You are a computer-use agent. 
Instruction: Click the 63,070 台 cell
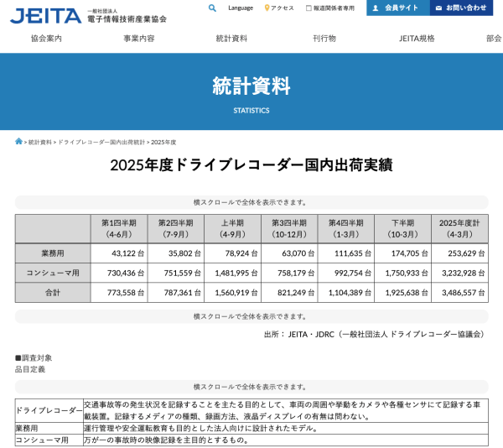click(289, 253)
